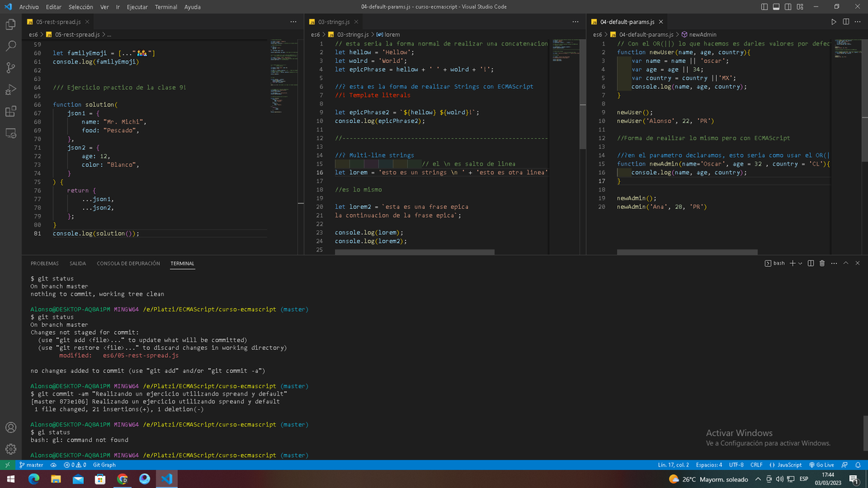Open the Explorer view in activity bar
868x488 pixels.
click(x=11, y=25)
